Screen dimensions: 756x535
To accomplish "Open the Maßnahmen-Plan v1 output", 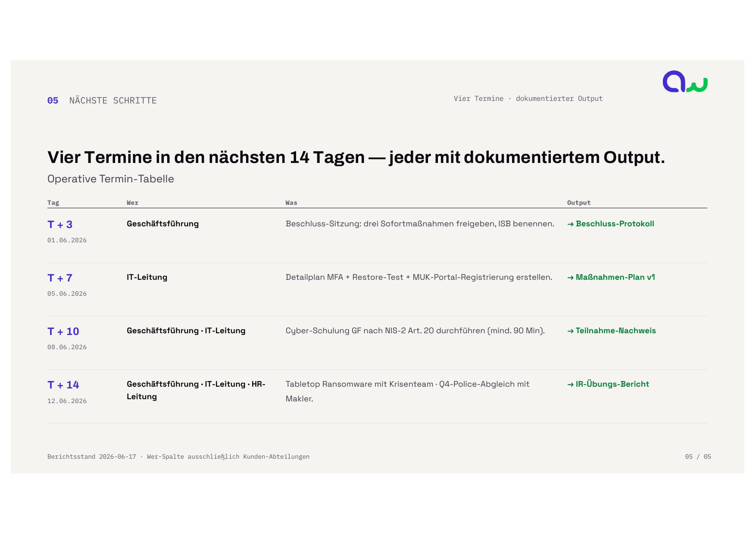I will pos(611,277).
